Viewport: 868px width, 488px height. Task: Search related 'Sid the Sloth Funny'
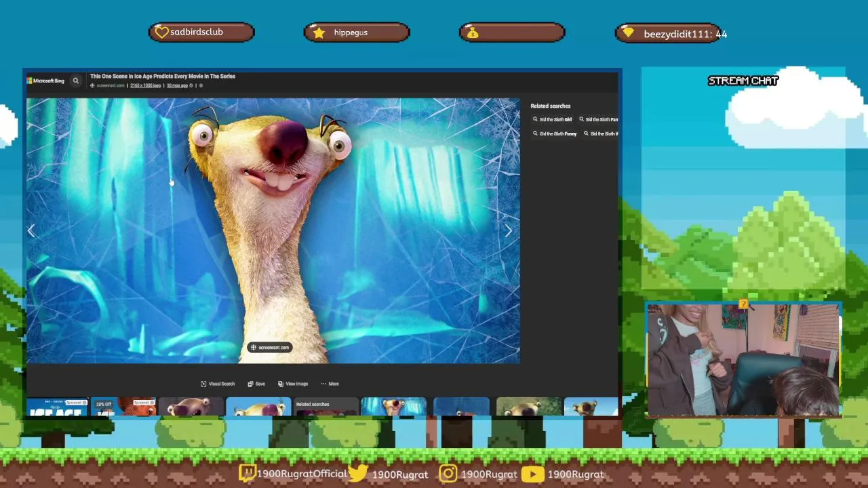click(x=555, y=134)
